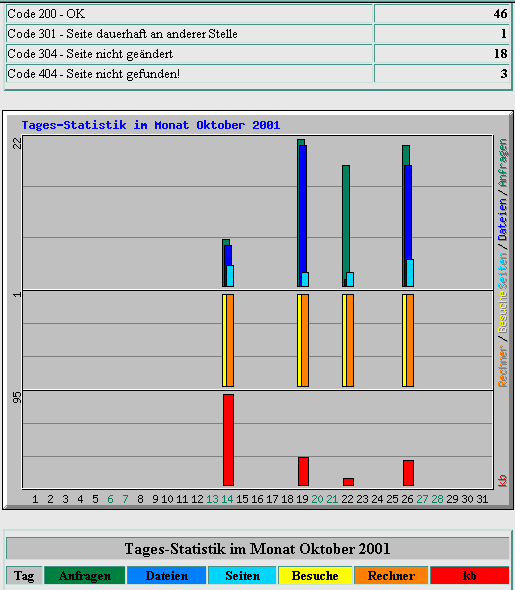Click day label 19 on the x-axis

click(x=302, y=499)
